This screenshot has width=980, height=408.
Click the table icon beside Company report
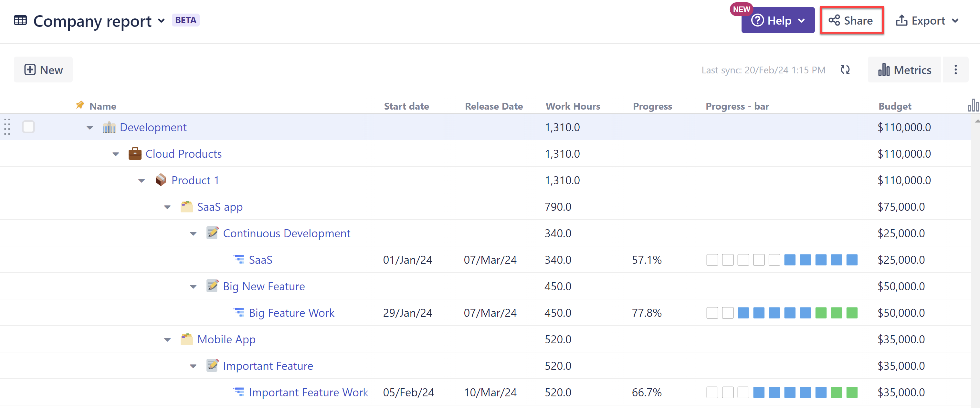click(20, 21)
